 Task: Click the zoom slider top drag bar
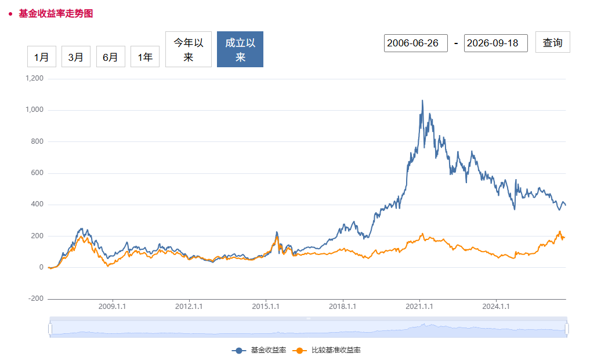(308, 319)
